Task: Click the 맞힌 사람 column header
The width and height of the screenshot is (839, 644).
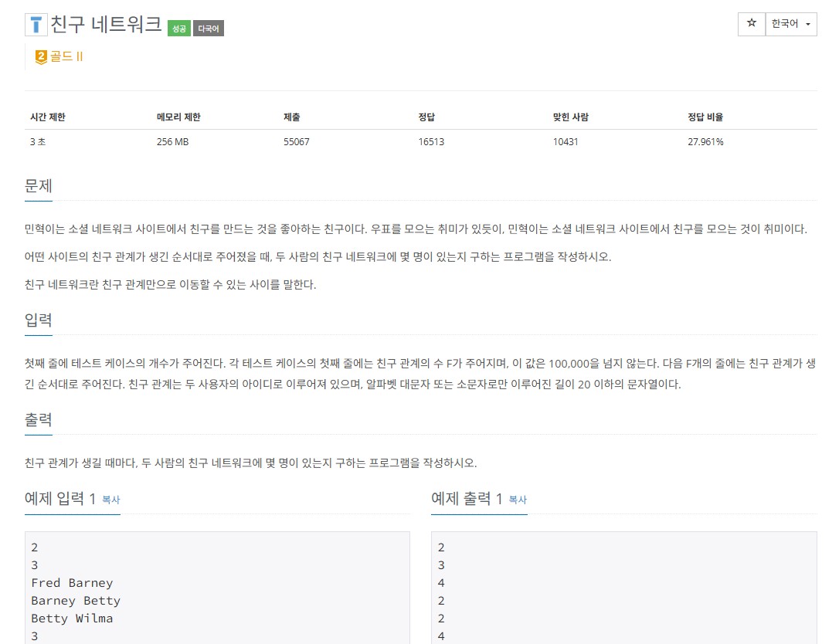Action: tap(570, 117)
